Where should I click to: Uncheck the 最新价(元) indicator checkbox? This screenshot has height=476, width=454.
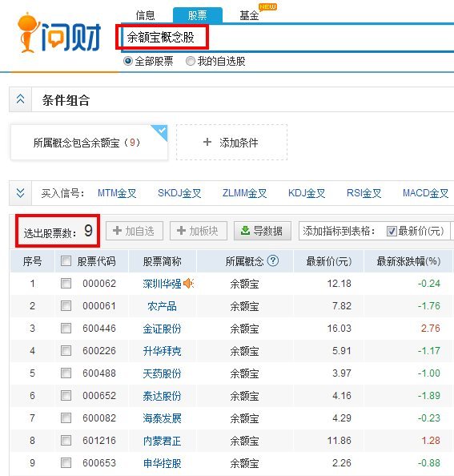coord(392,232)
